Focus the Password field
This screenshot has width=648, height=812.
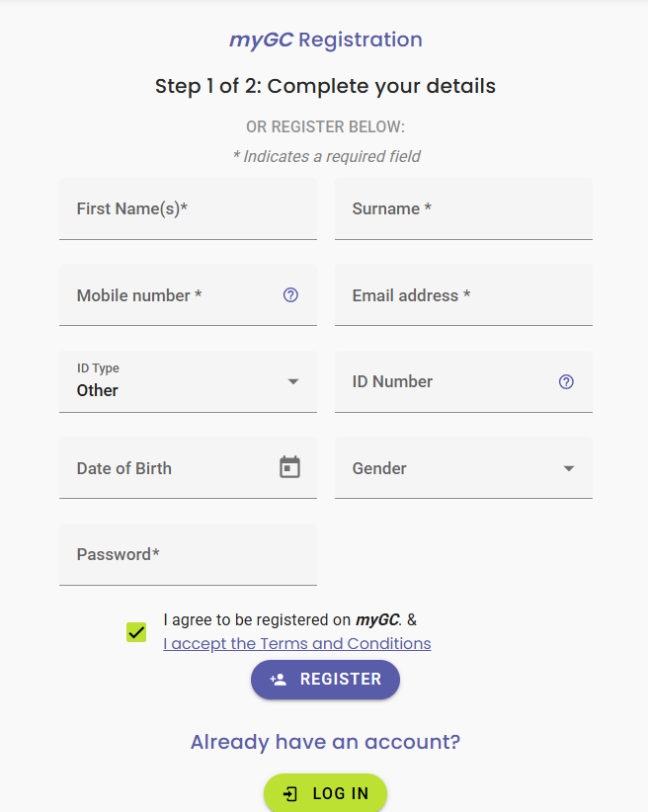pos(188,554)
